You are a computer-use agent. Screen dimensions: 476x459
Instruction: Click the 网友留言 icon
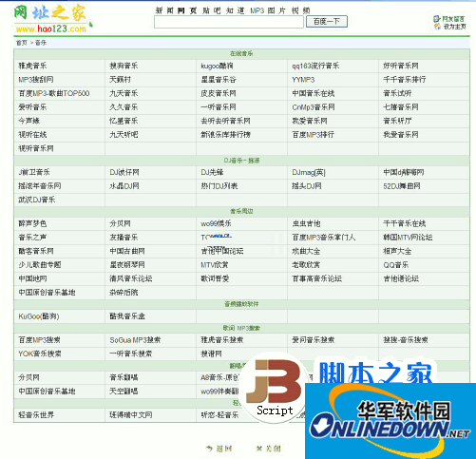coord(437,19)
